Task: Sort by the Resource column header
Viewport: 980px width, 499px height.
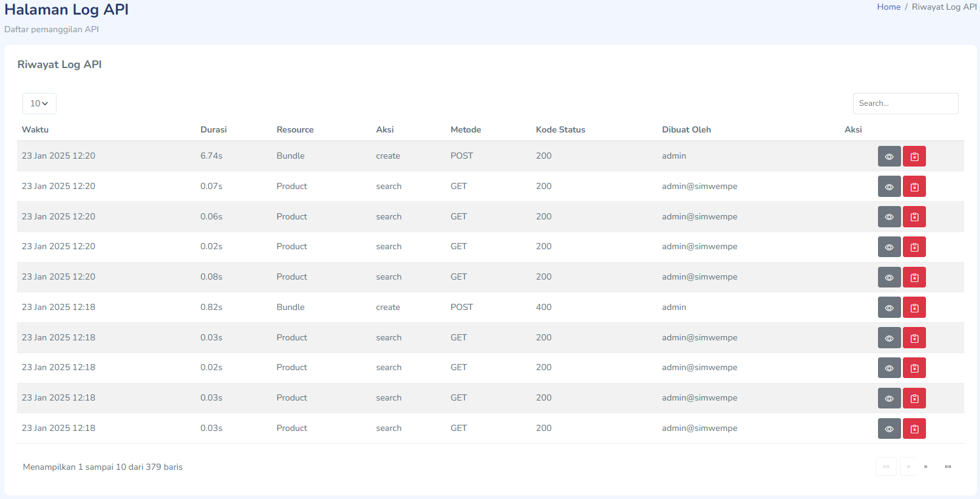Action: point(295,129)
